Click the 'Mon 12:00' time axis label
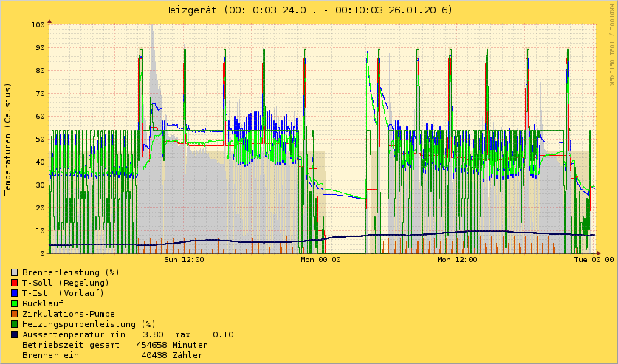The width and height of the screenshot is (618, 364). pos(457,260)
